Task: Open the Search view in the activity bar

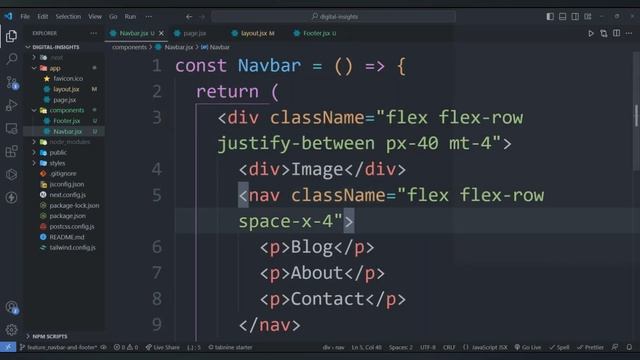Action: coord(11,59)
